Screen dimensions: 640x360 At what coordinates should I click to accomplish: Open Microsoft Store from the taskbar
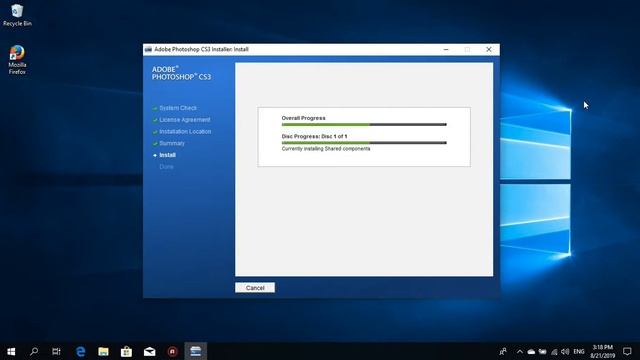click(126, 351)
